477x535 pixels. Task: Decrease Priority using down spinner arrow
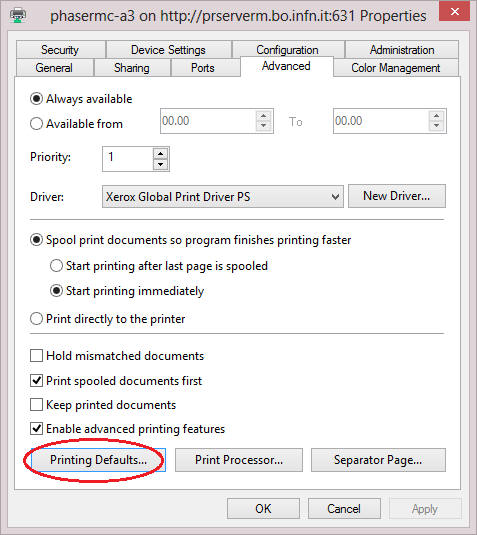tap(160, 165)
